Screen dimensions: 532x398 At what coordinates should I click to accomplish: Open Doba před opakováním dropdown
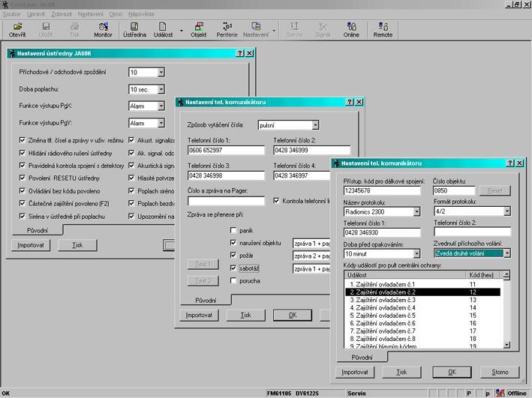tap(416, 253)
